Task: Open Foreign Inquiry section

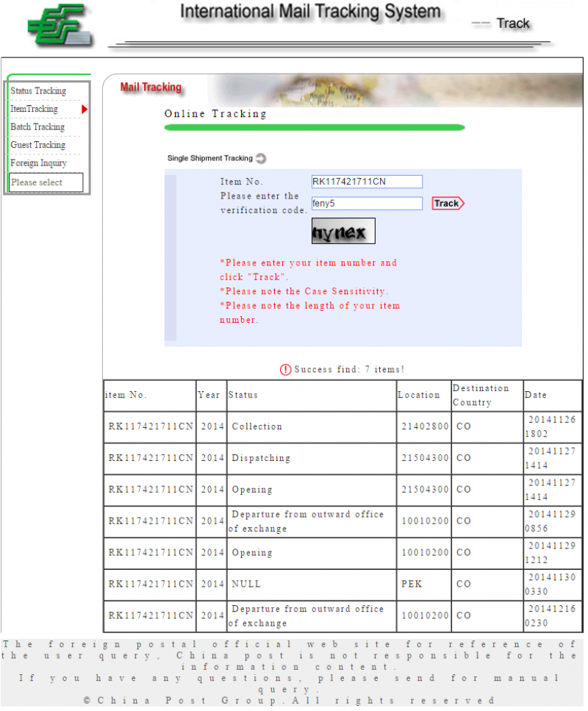Action: tap(38, 163)
